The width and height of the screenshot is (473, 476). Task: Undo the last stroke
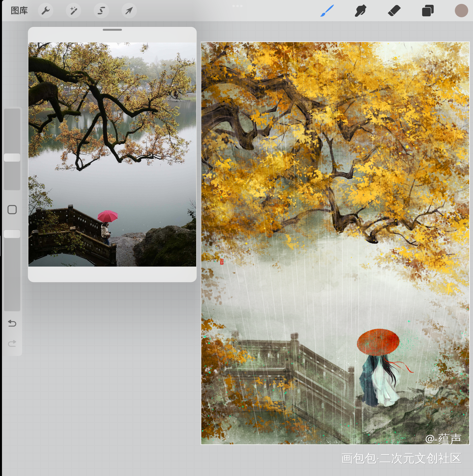point(12,323)
